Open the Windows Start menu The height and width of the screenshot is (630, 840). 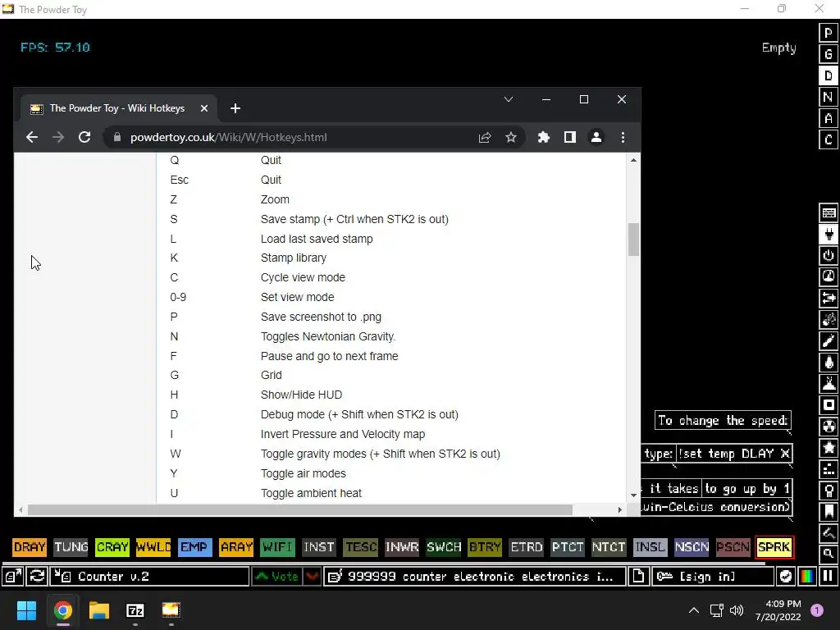click(26, 610)
